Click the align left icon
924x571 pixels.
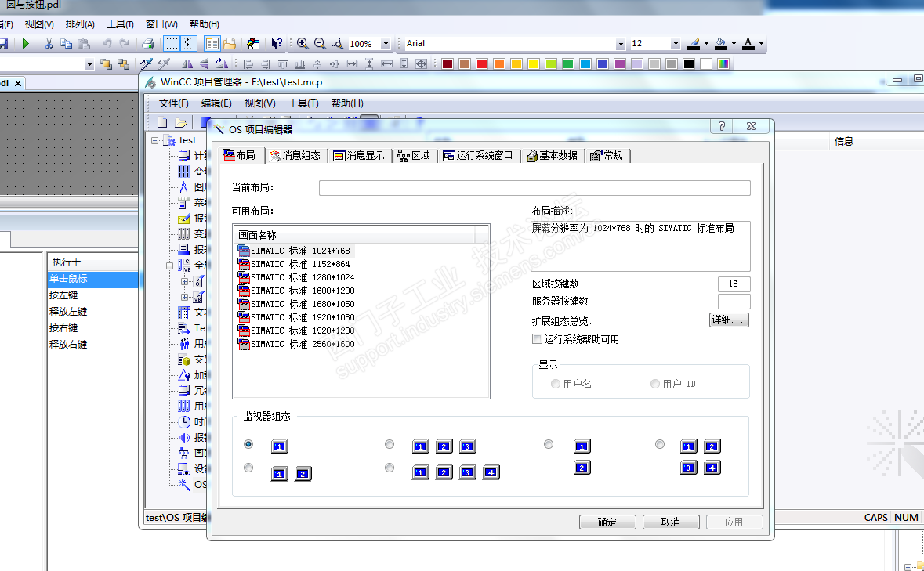(x=248, y=63)
